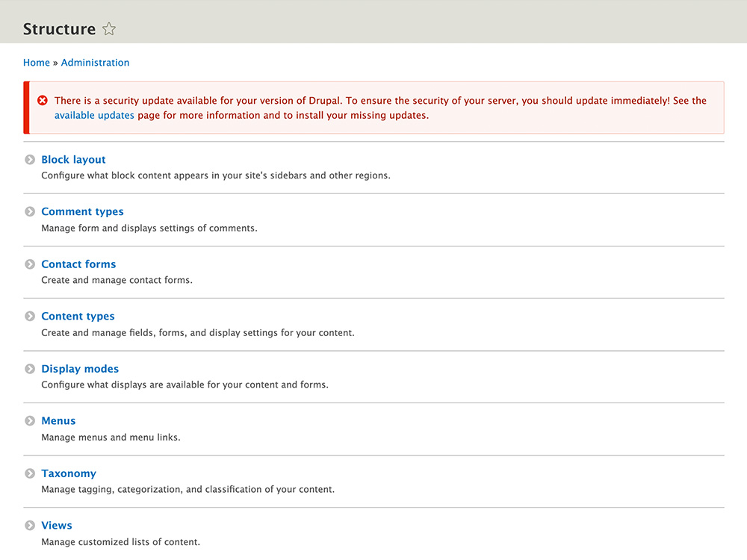Click the arrow icon beside Taxonomy
Image resolution: width=747 pixels, height=560 pixels.
pyautogui.click(x=30, y=473)
